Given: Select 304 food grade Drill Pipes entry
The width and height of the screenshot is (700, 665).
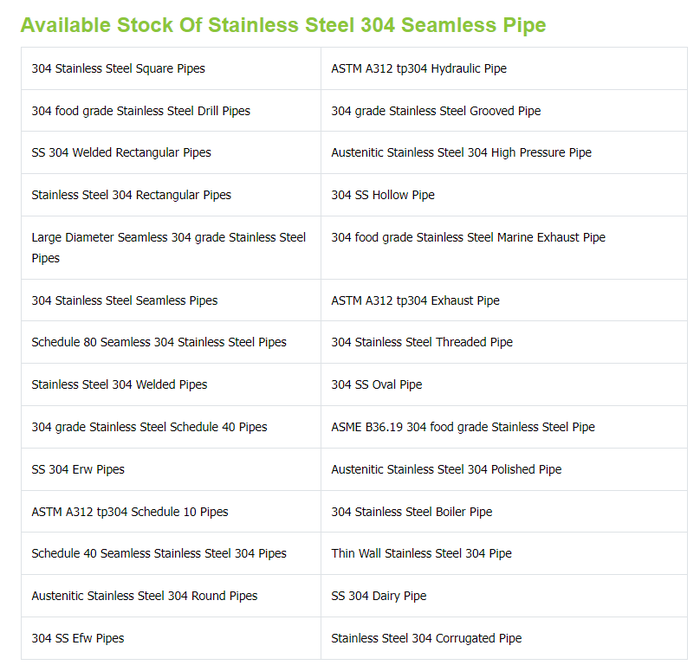Looking at the screenshot, I should click(141, 111).
